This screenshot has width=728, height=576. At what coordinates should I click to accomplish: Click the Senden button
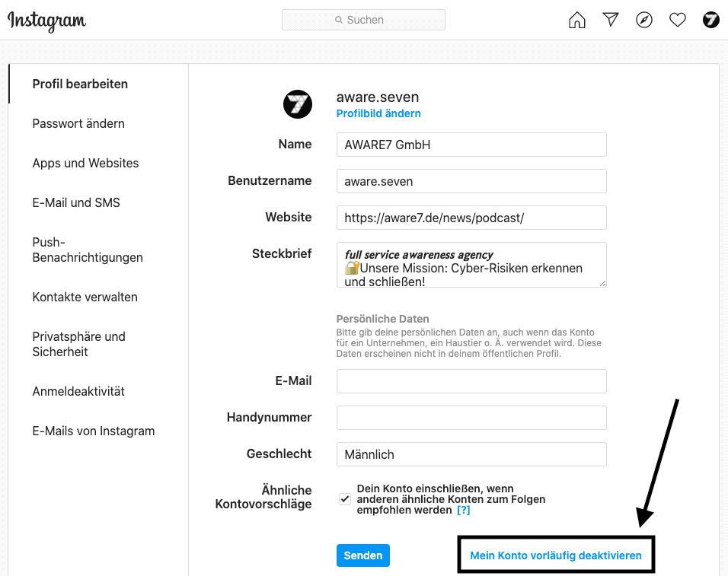[x=362, y=555]
